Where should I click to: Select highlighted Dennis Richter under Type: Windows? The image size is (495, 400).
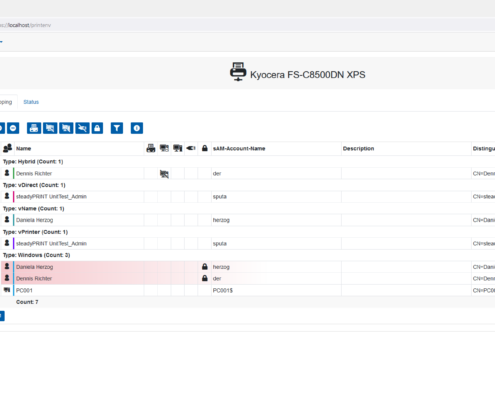(x=34, y=279)
